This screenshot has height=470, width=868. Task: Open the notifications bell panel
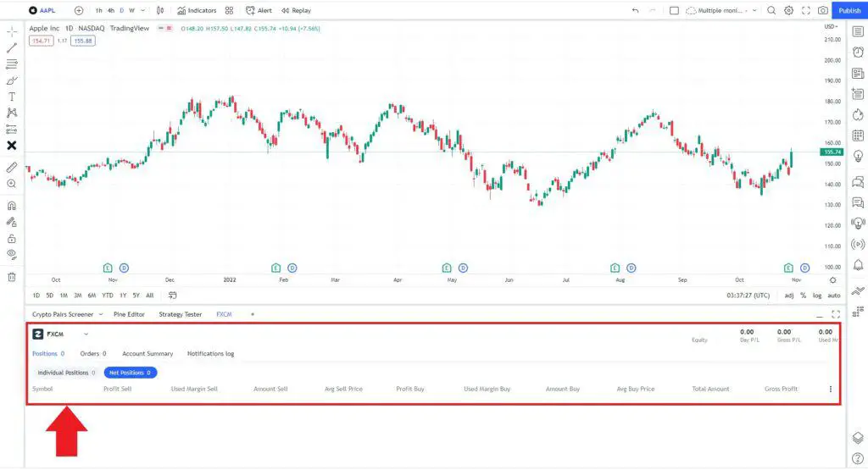tap(858, 265)
